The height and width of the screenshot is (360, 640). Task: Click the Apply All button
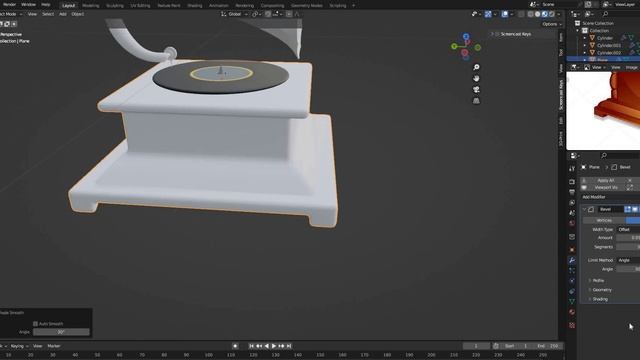[x=606, y=180]
